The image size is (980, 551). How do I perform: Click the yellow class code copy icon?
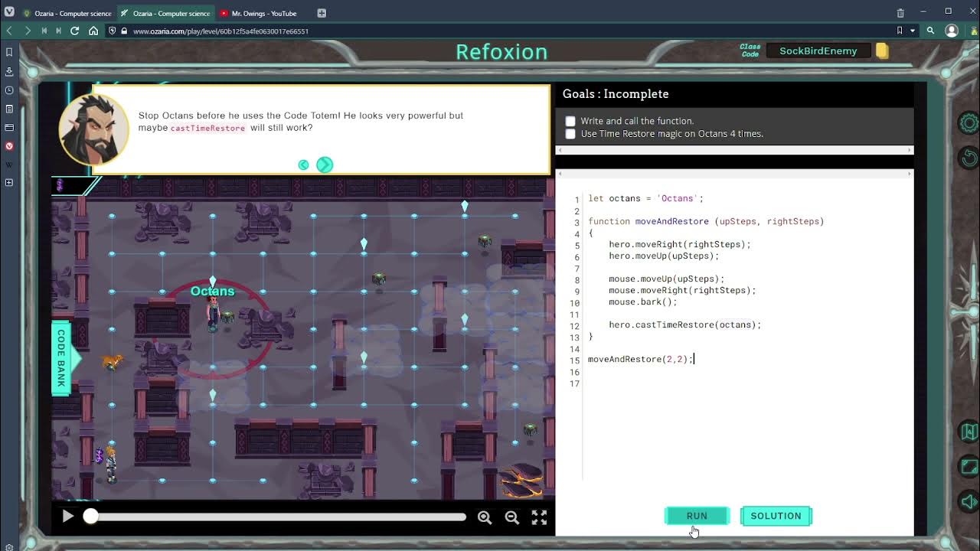(882, 51)
